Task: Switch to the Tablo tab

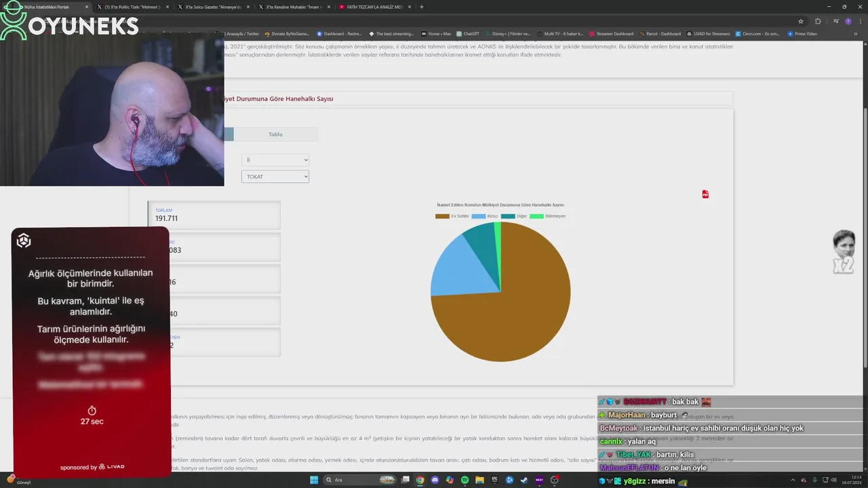Action: (x=275, y=134)
